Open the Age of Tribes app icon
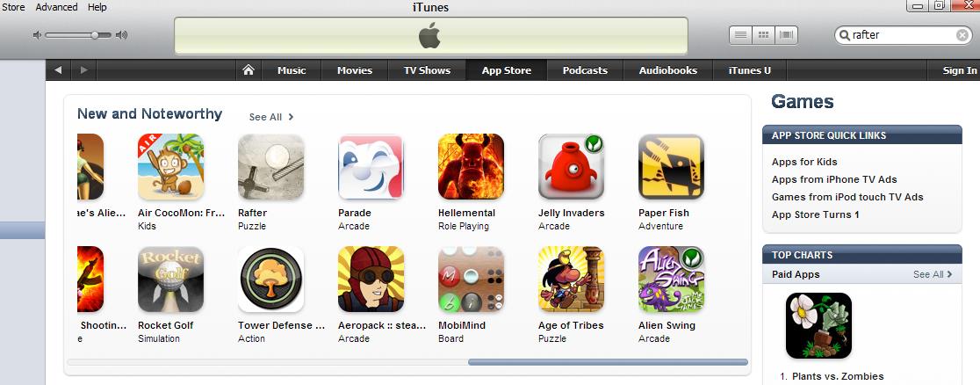980x385 pixels. [x=571, y=280]
